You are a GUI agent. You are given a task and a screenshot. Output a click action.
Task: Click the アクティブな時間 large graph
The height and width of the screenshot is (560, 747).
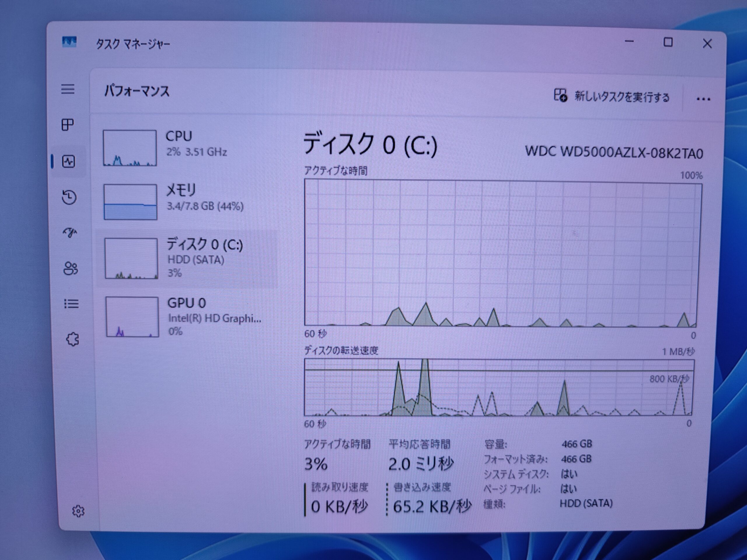point(502,253)
